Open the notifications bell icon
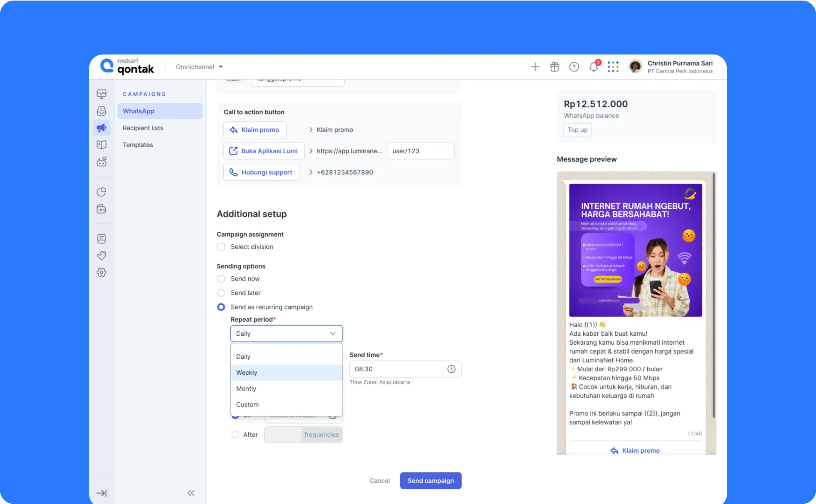 click(x=594, y=67)
